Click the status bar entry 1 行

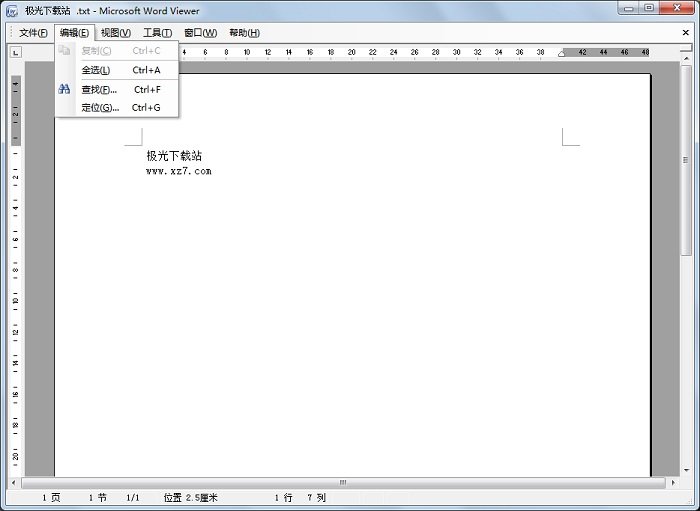[283, 498]
